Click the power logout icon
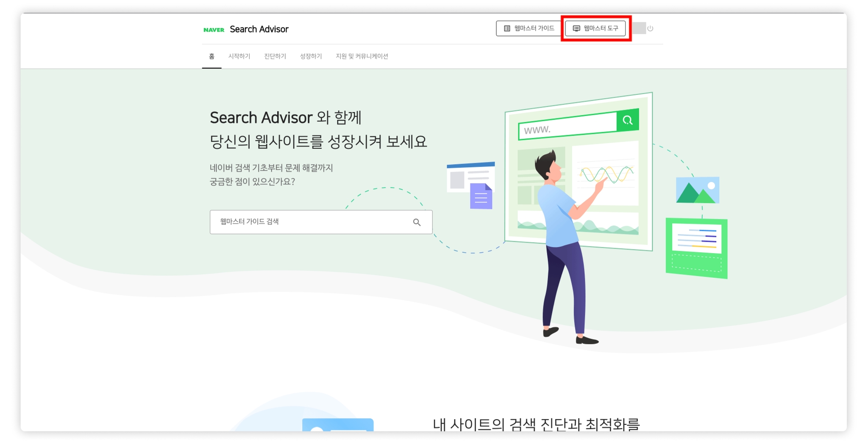Screen dimensions: 868x442 point(650,28)
